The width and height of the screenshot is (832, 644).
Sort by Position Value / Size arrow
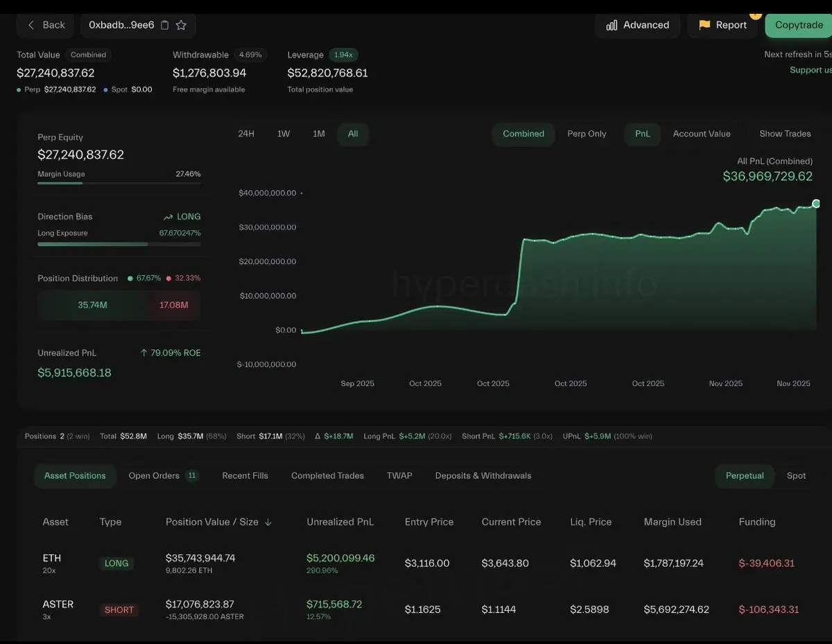[x=268, y=522]
